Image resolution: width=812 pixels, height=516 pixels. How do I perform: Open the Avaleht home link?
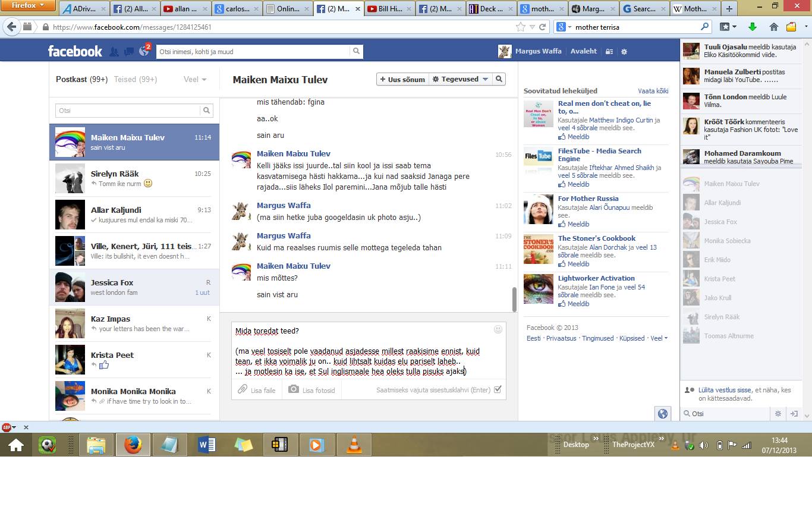(584, 51)
